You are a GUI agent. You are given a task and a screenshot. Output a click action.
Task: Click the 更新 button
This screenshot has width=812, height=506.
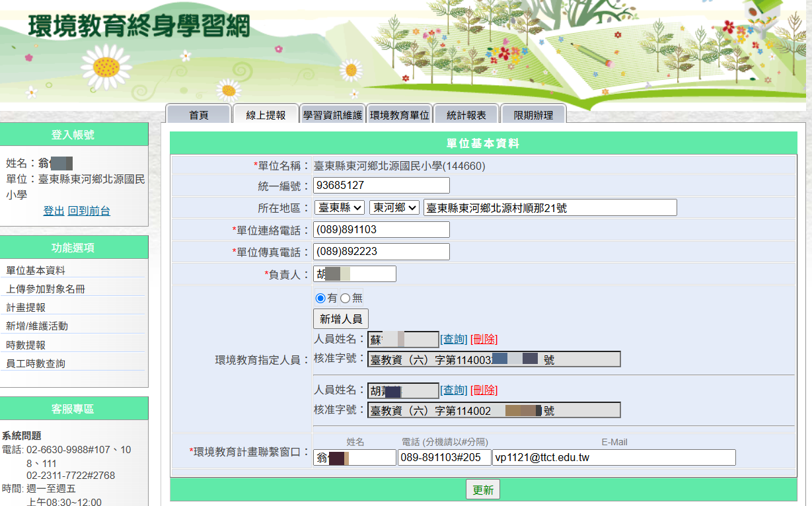pyautogui.click(x=483, y=489)
